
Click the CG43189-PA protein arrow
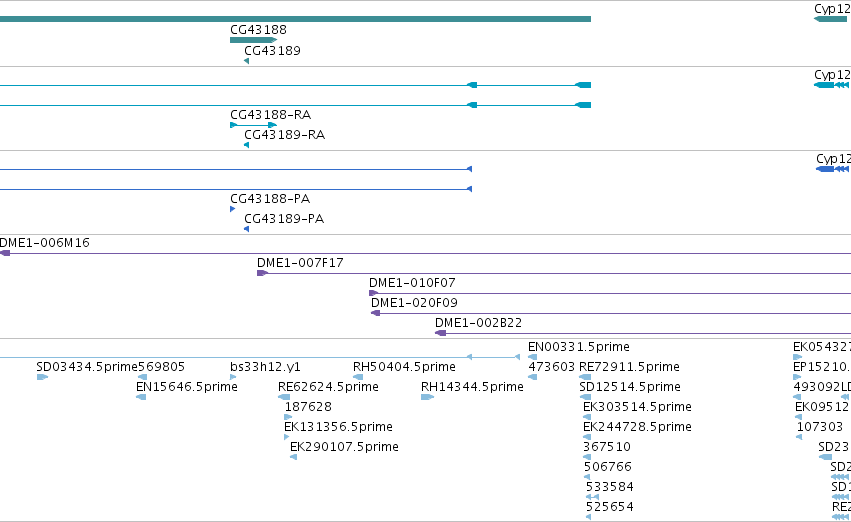click(x=247, y=229)
